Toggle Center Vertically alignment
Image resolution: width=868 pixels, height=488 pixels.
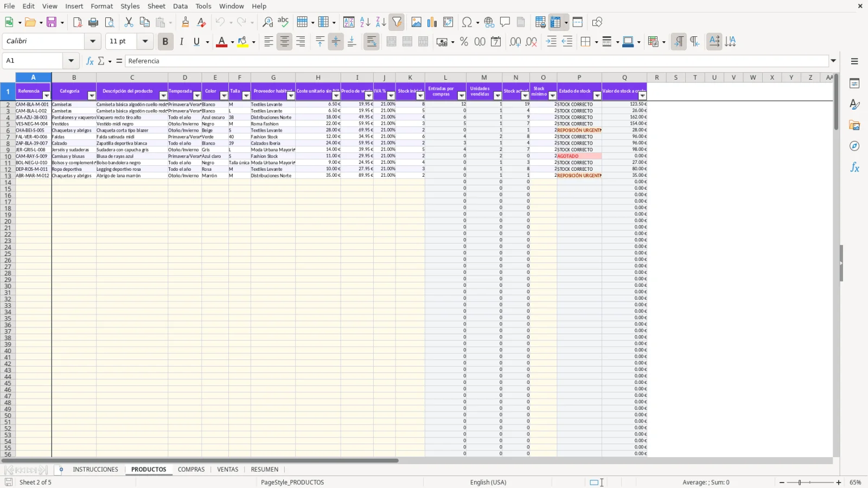[336, 42]
